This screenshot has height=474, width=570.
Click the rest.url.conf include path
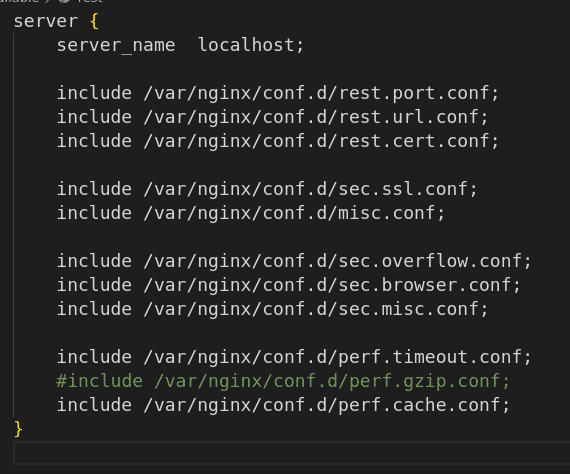pos(316,117)
